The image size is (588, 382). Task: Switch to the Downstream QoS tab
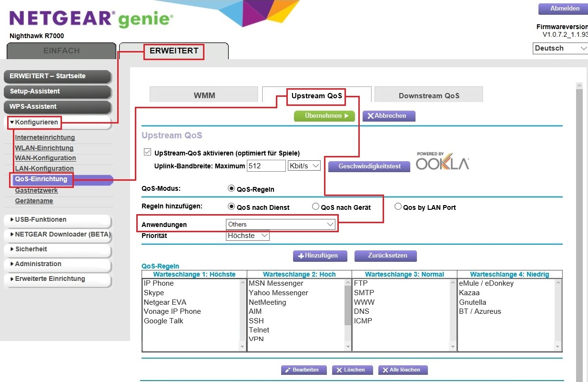point(429,95)
